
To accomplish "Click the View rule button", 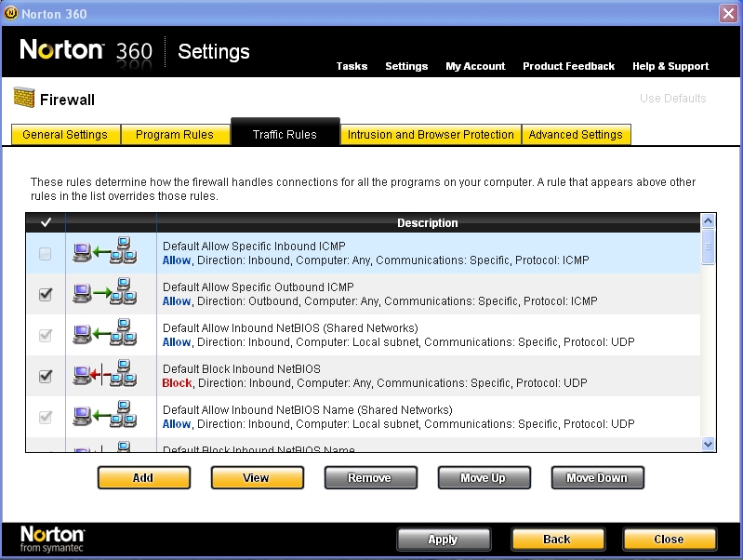I will pyautogui.click(x=257, y=477).
